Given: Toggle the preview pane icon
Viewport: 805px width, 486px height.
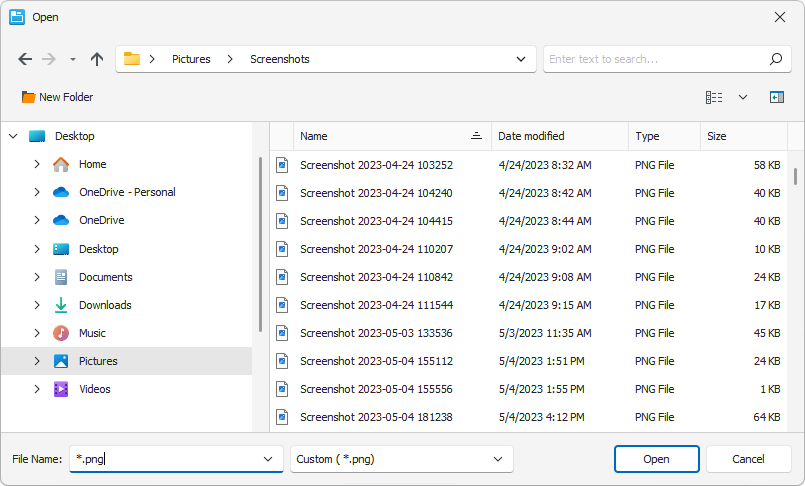Looking at the screenshot, I should [x=776, y=97].
